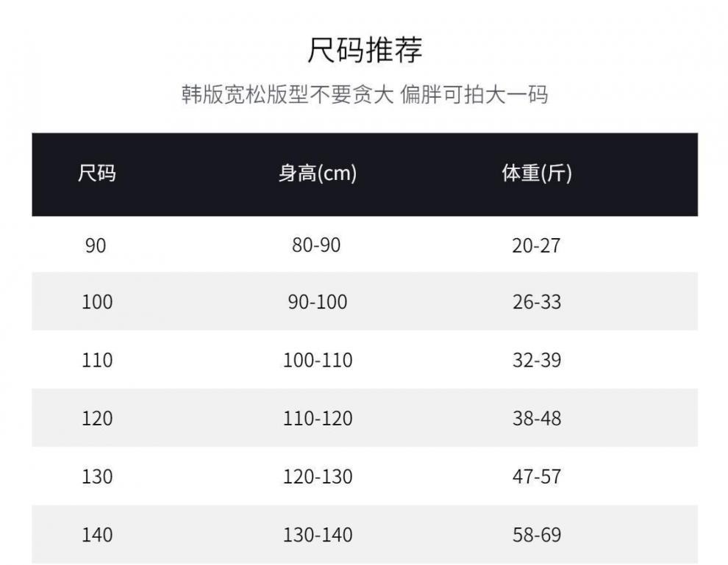
Task: Select the 身高(cm) column header
Action: point(317,174)
